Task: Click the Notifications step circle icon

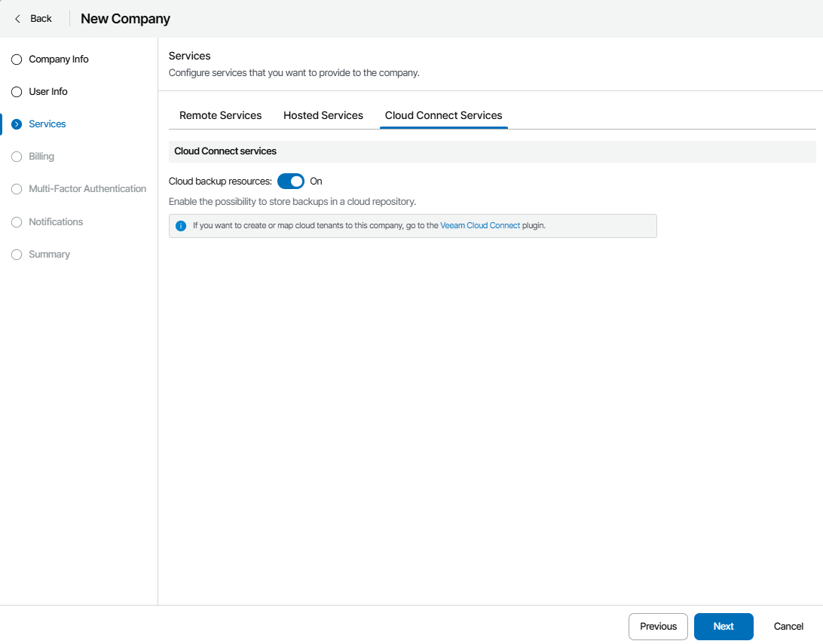Action: (17, 222)
